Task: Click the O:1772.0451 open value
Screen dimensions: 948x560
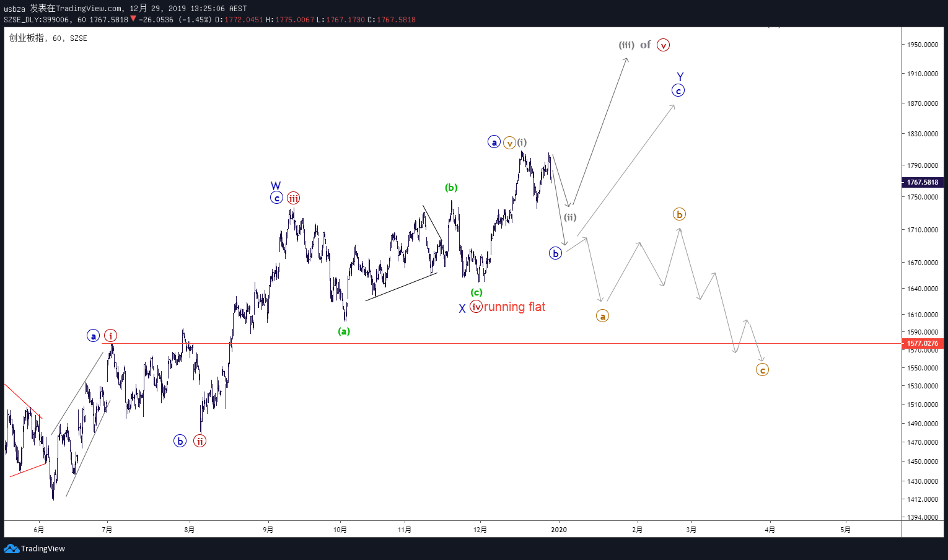Action: [x=239, y=20]
